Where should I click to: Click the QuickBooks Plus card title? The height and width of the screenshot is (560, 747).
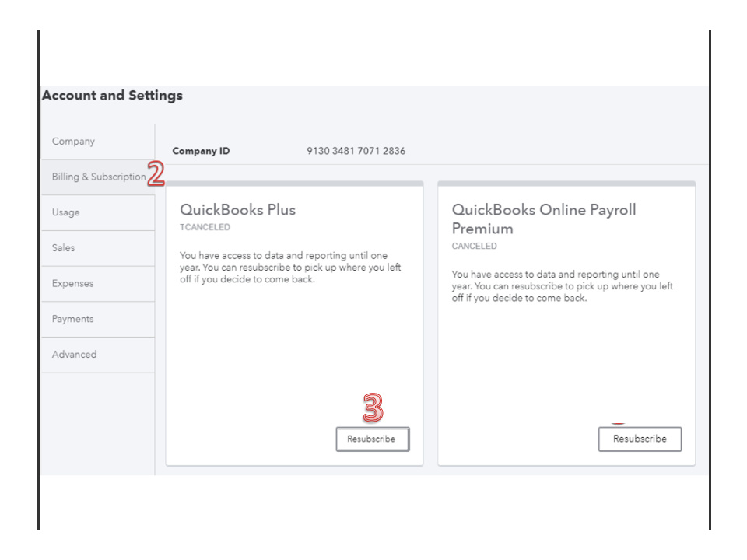pyautogui.click(x=238, y=210)
